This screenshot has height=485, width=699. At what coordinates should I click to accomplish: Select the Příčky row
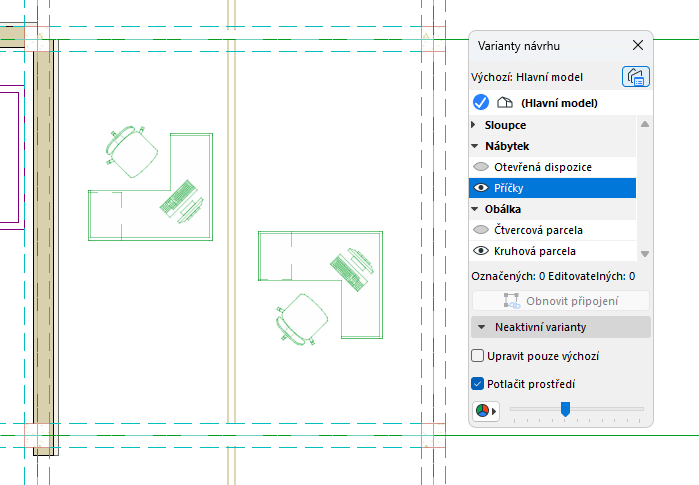tap(552, 188)
